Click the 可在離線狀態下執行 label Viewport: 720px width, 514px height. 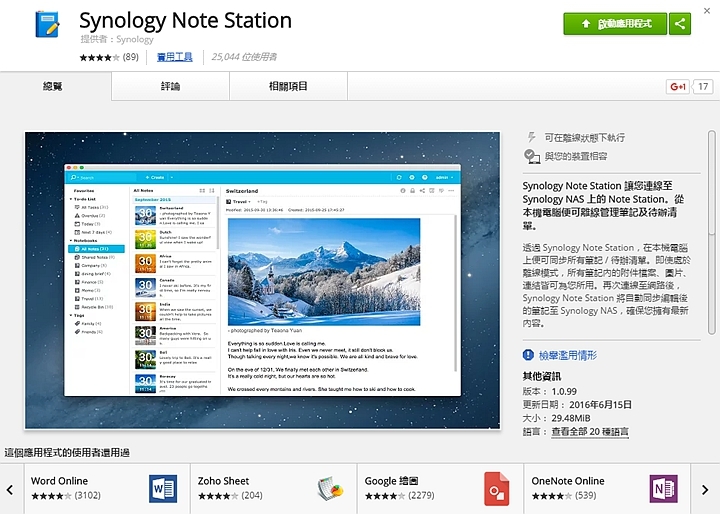click(x=585, y=137)
